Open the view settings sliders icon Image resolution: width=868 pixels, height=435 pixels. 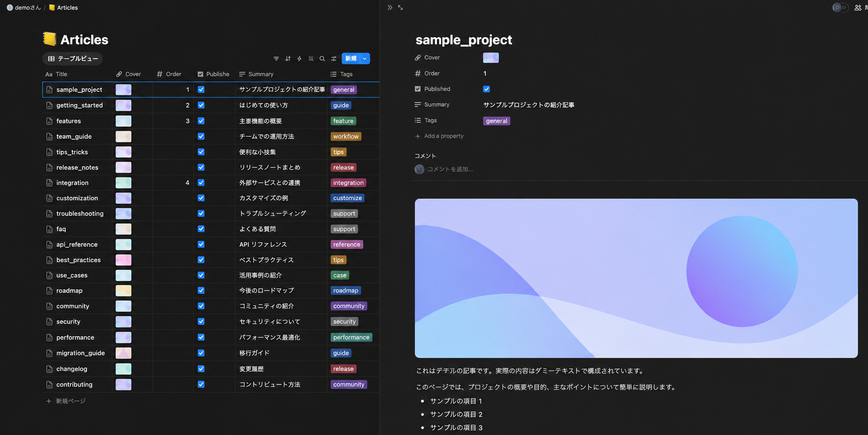[334, 59]
